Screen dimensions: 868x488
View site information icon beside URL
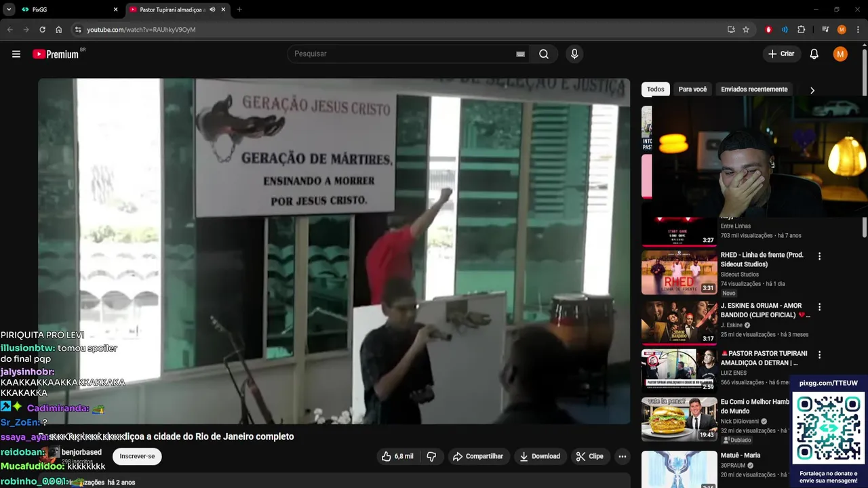pyautogui.click(x=78, y=30)
